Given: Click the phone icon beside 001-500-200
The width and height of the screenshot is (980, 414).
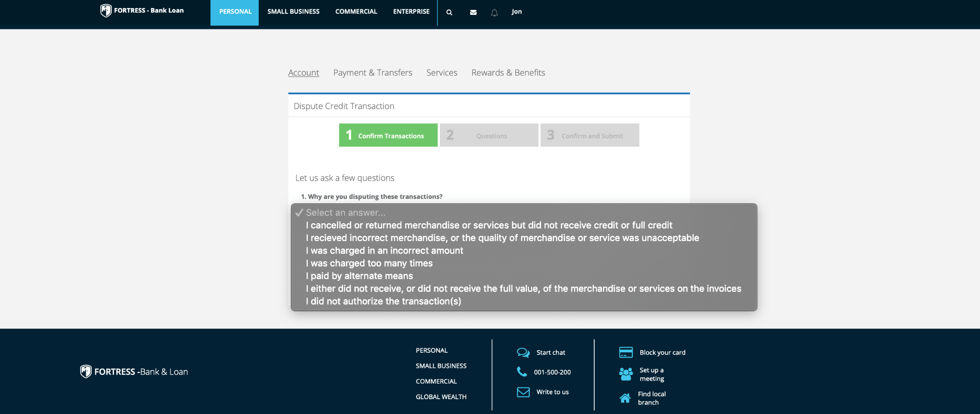Looking at the screenshot, I should 522,372.
